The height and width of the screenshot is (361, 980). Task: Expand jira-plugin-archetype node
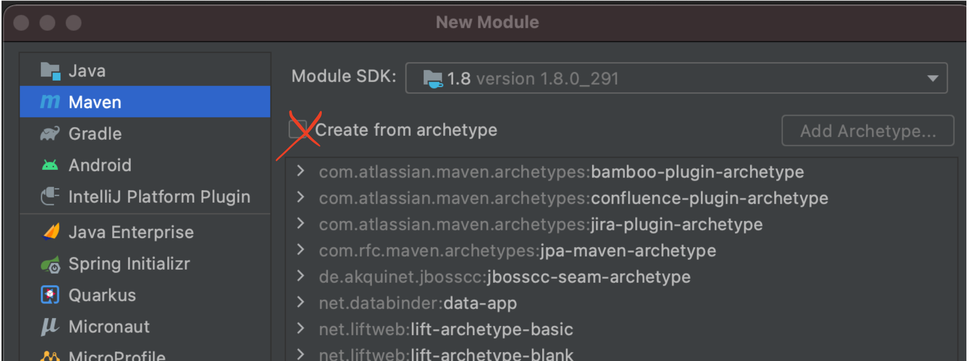301,223
